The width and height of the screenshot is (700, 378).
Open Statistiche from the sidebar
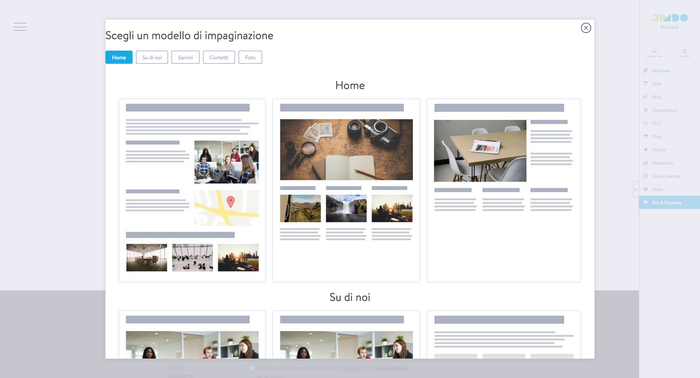point(669,163)
